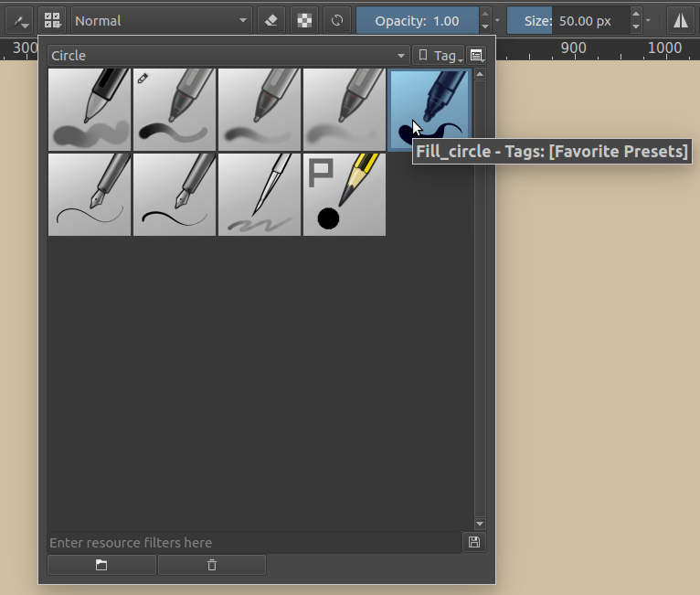
Task: Click the reload original preset icon
Action: [337, 20]
